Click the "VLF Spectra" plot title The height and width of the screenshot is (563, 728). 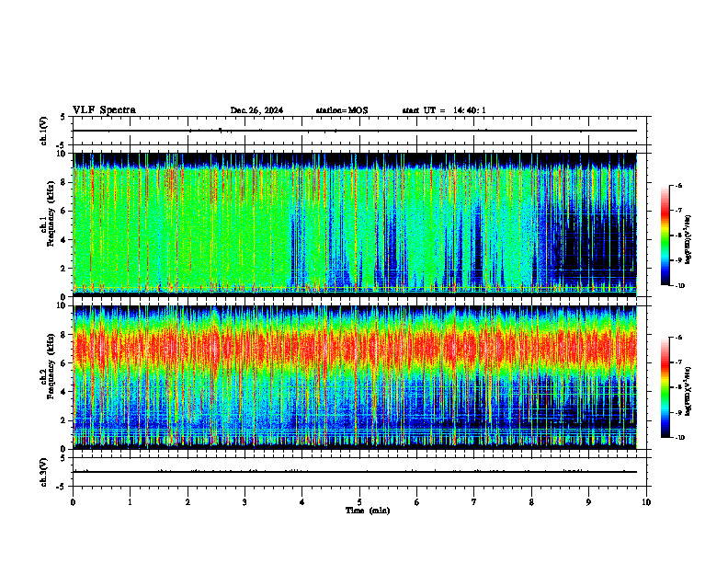pos(104,110)
